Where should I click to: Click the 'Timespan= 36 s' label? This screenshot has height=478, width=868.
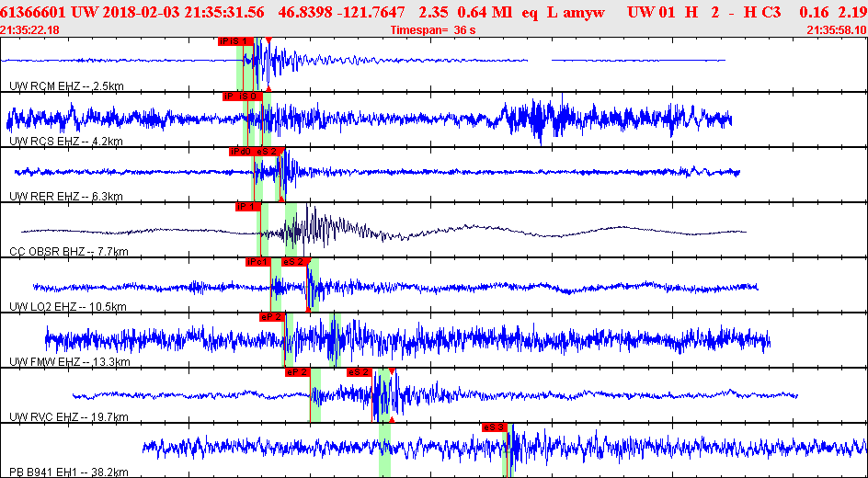[x=433, y=30]
